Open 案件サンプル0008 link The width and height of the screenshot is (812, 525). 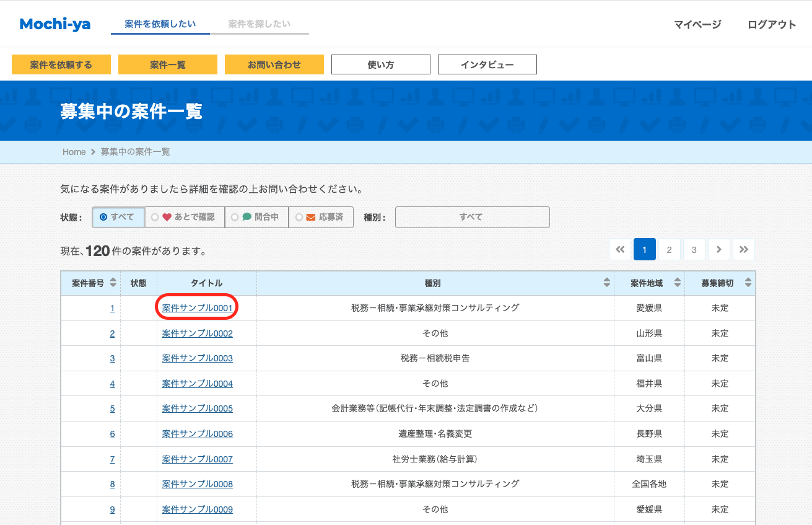click(x=197, y=484)
